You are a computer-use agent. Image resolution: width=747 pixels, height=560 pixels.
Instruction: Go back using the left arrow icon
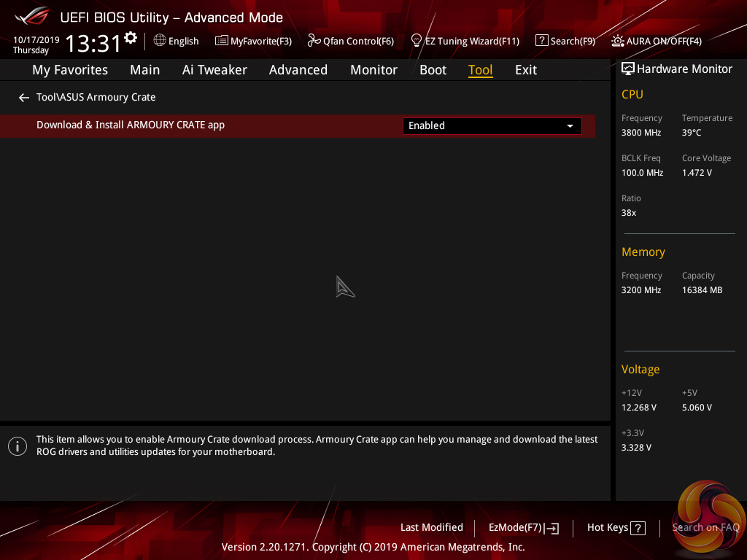pyautogui.click(x=24, y=98)
